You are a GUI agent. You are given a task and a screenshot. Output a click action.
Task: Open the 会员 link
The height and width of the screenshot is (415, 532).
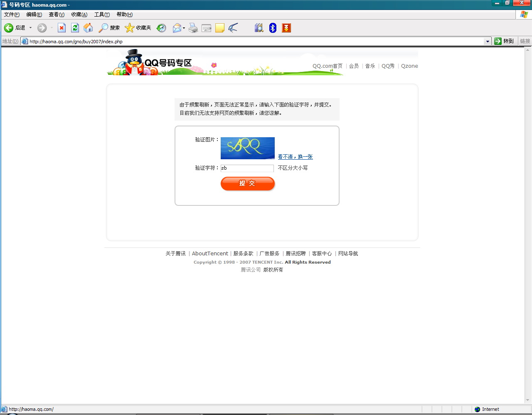pos(354,66)
